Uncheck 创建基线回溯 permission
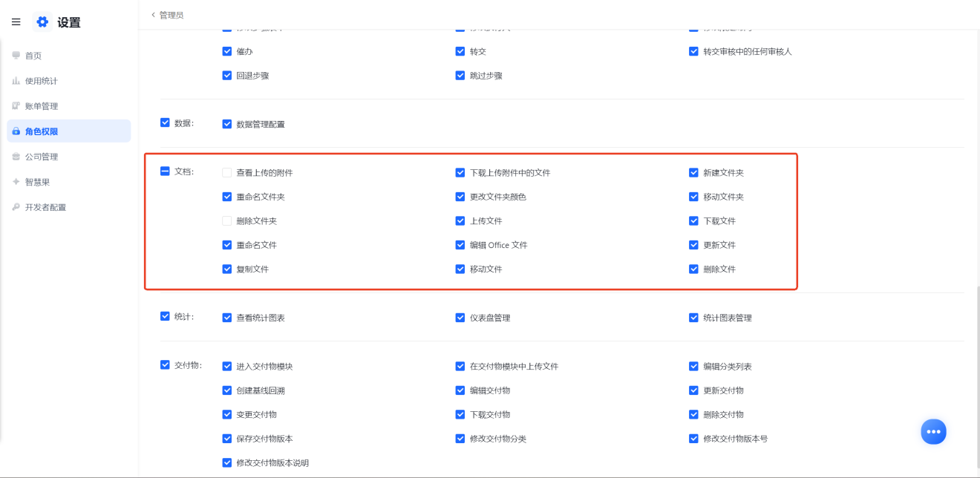This screenshot has width=980, height=478. tap(227, 390)
